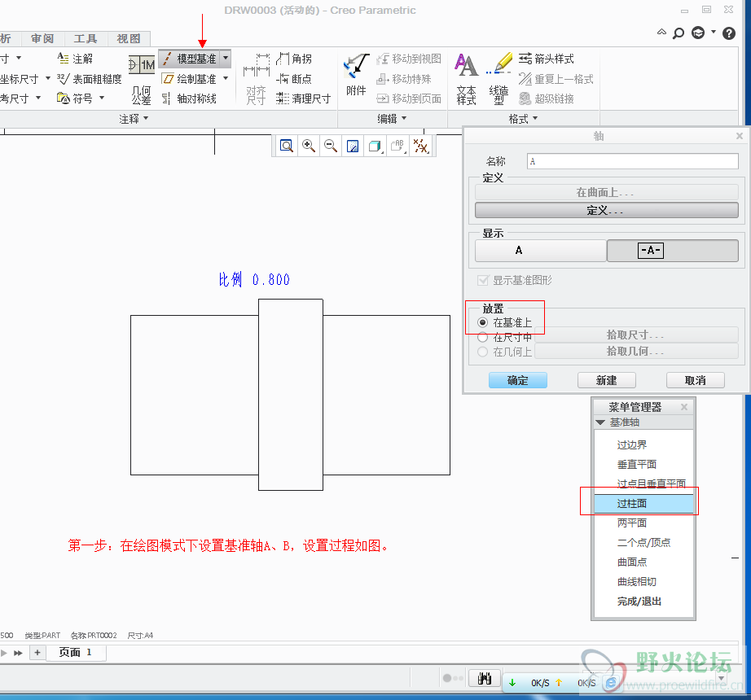Click move special (移动特殊)
The width and height of the screenshot is (751, 700).
[x=404, y=78]
